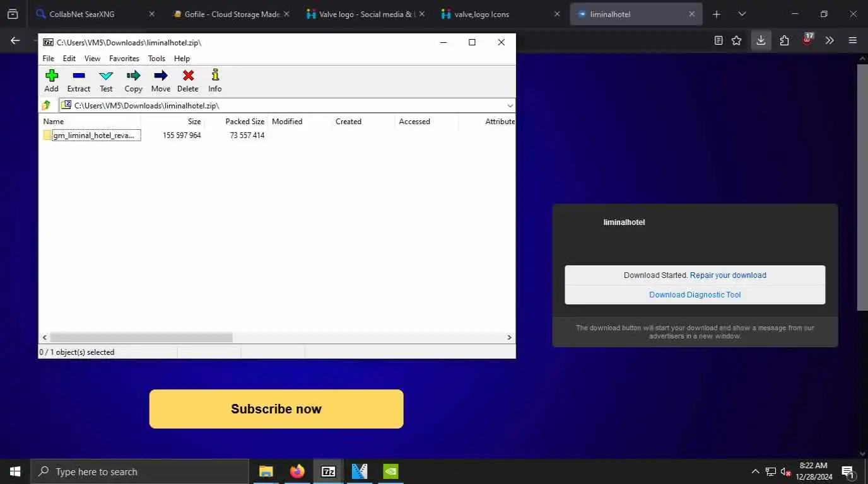Open the Tools menu in 7-Zip
This screenshot has width=868, height=484.
[x=156, y=59]
